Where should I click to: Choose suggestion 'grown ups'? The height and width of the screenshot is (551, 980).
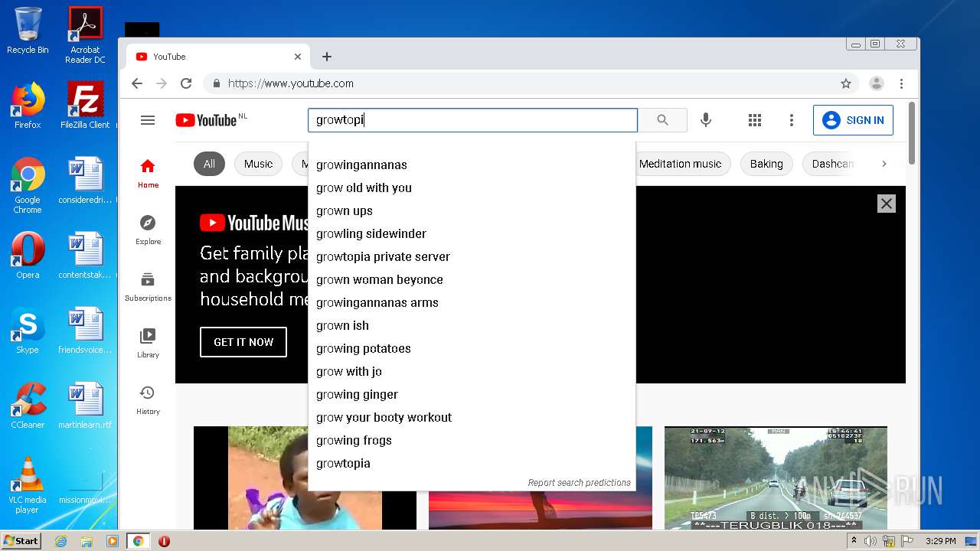[472, 210]
